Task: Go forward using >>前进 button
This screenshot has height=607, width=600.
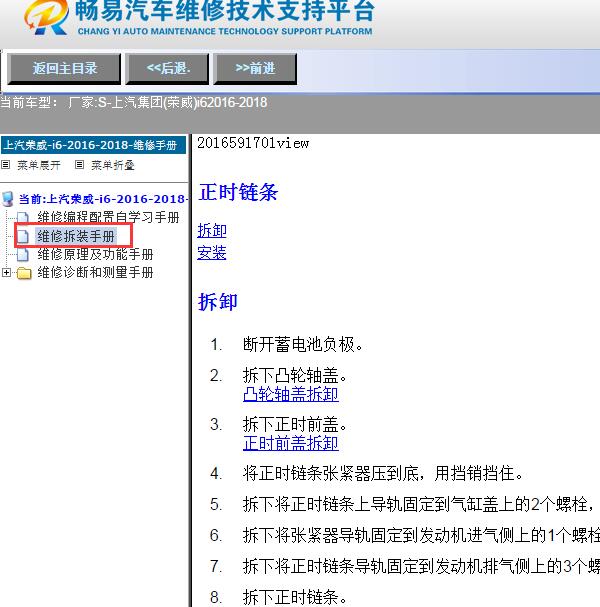Action: tap(255, 69)
